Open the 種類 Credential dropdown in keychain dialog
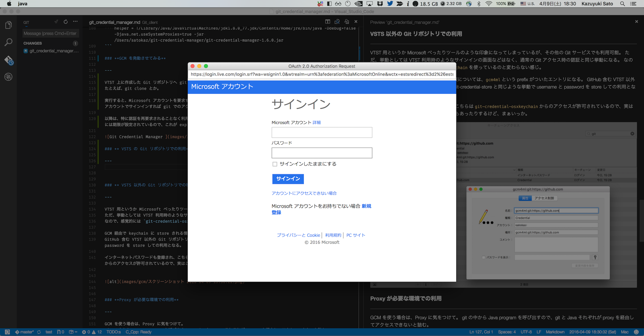Screen dimensions: 644x336 click(556, 218)
